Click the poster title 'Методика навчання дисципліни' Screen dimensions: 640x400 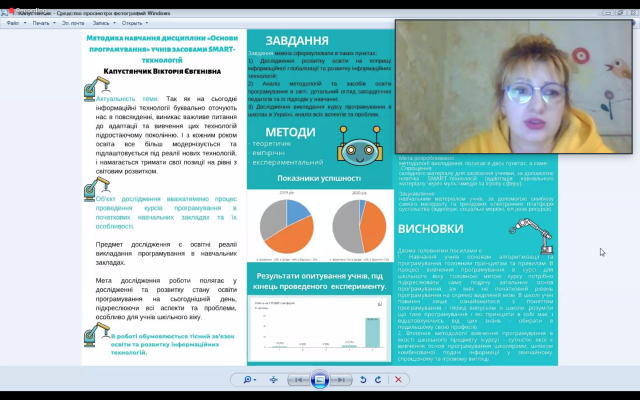162,49
